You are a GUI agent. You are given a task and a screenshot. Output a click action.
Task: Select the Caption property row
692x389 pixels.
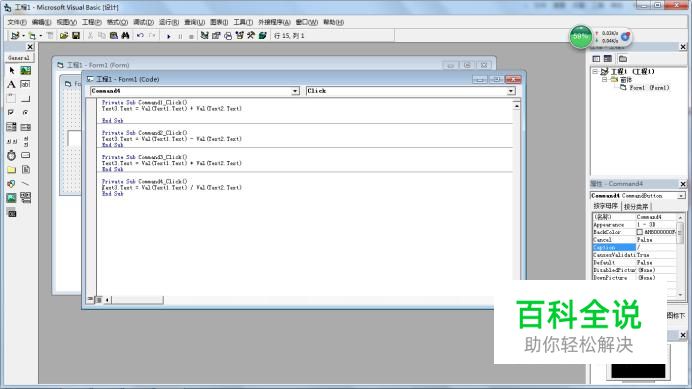click(x=634, y=247)
